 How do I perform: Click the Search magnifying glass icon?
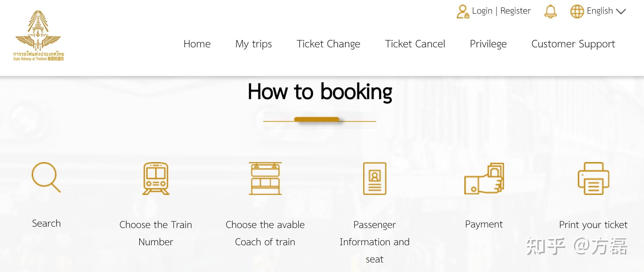(x=46, y=177)
